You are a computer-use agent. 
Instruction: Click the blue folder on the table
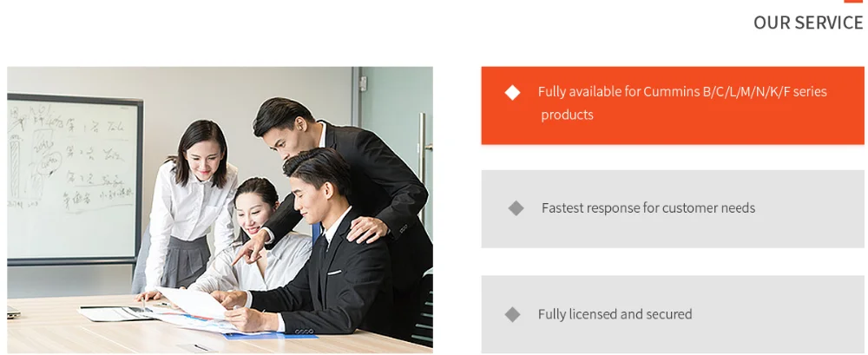click(271, 336)
